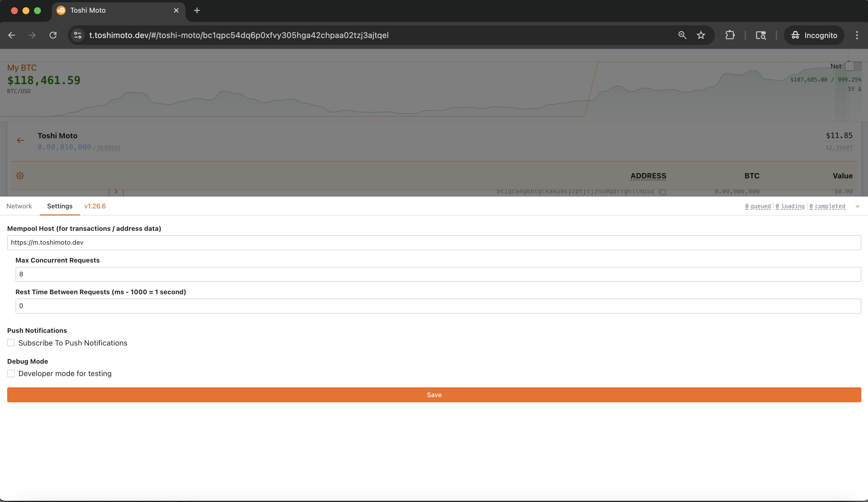Enable Subscribe To Push Notifications checkbox
Image resolution: width=868 pixels, height=502 pixels.
(x=11, y=343)
